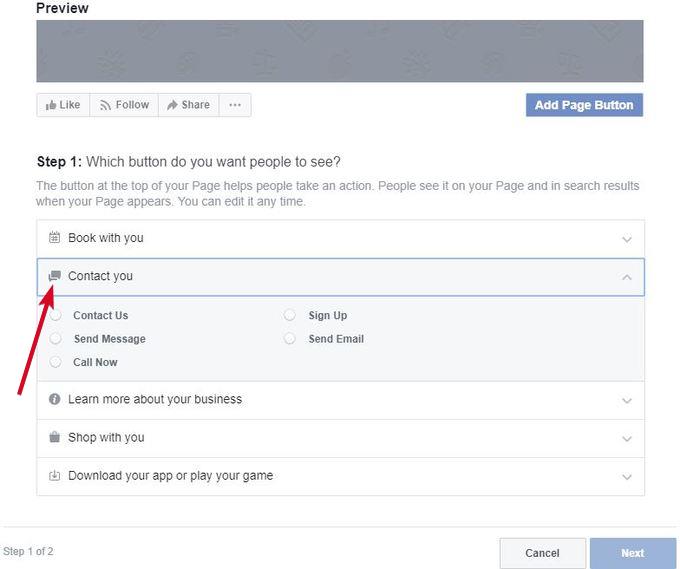The image size is (680, 569).
Task: Select the Contact Us radio option
Action: click(56, 315)
